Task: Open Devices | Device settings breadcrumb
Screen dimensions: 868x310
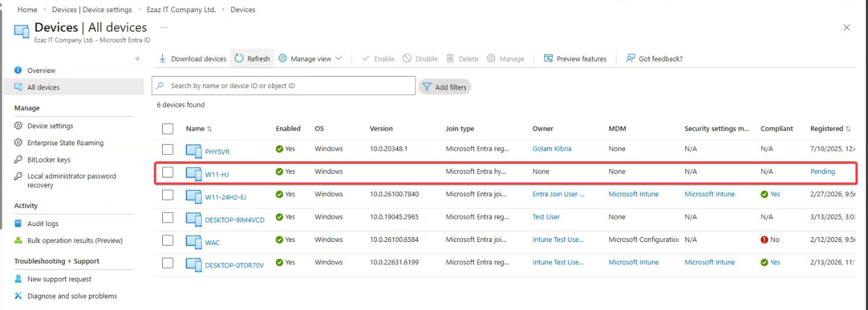Action: (92, 10)
